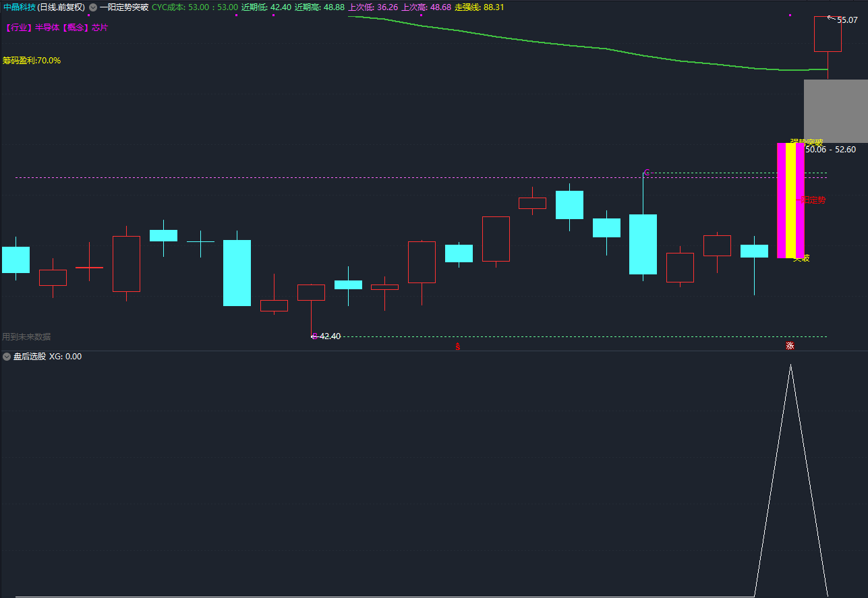Click the 上次低: 36.26 value

(373, 7)
